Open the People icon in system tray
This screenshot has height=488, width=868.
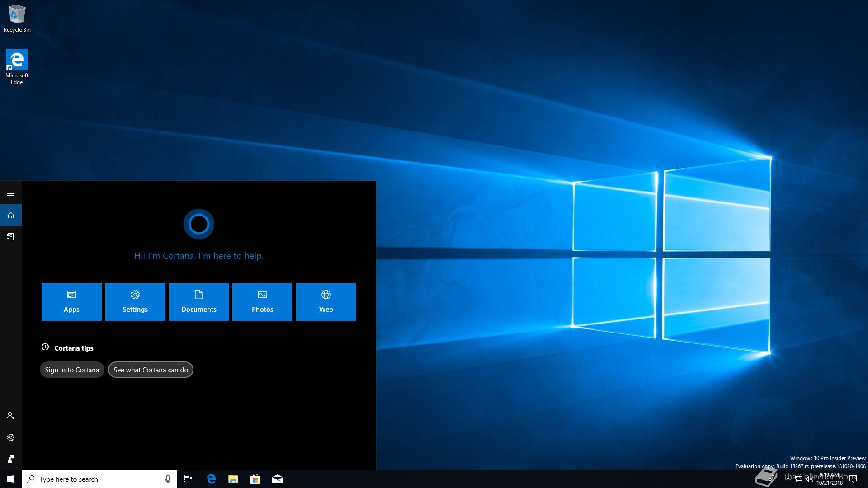coord(771,479)
